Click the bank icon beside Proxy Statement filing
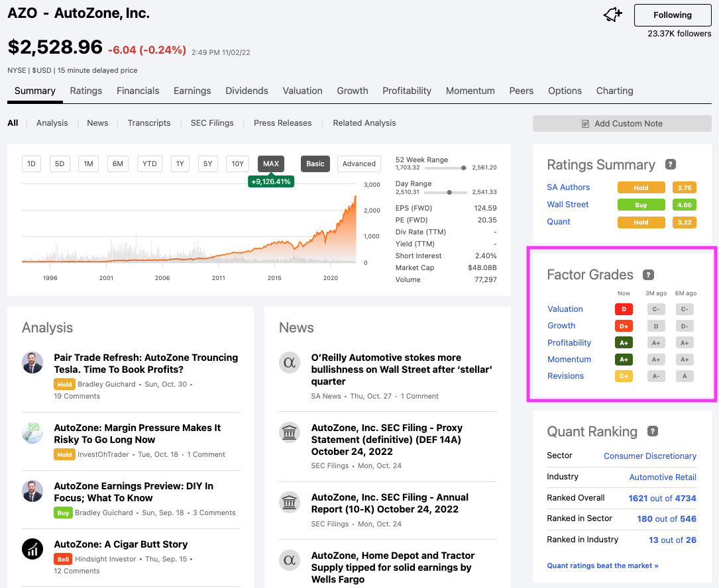 point(290,432)
